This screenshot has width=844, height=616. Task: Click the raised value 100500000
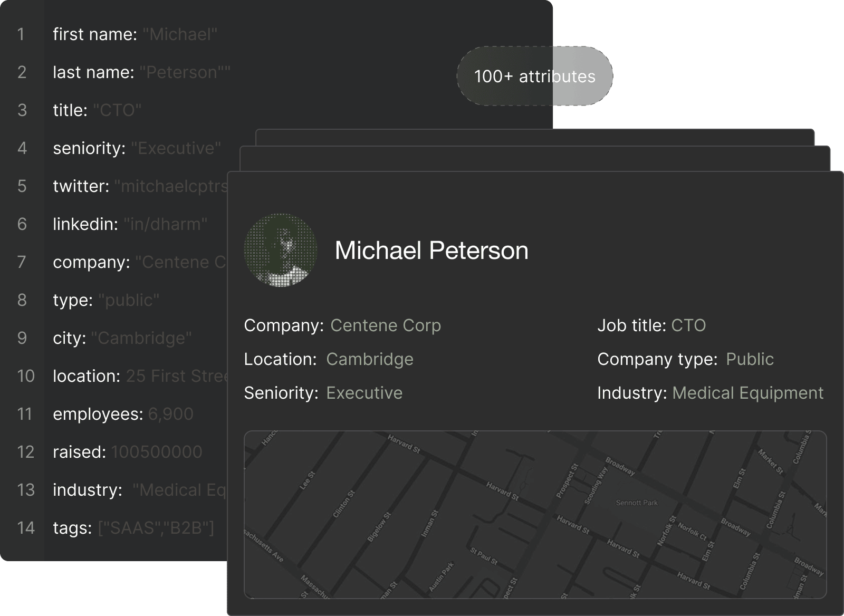156,452
